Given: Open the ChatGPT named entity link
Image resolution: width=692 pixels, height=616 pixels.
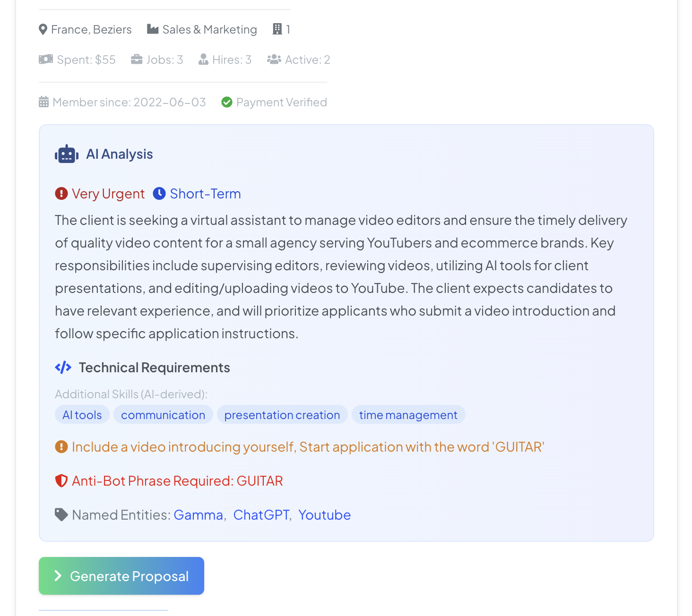Looking at the screenshot, I should point(261,515).
